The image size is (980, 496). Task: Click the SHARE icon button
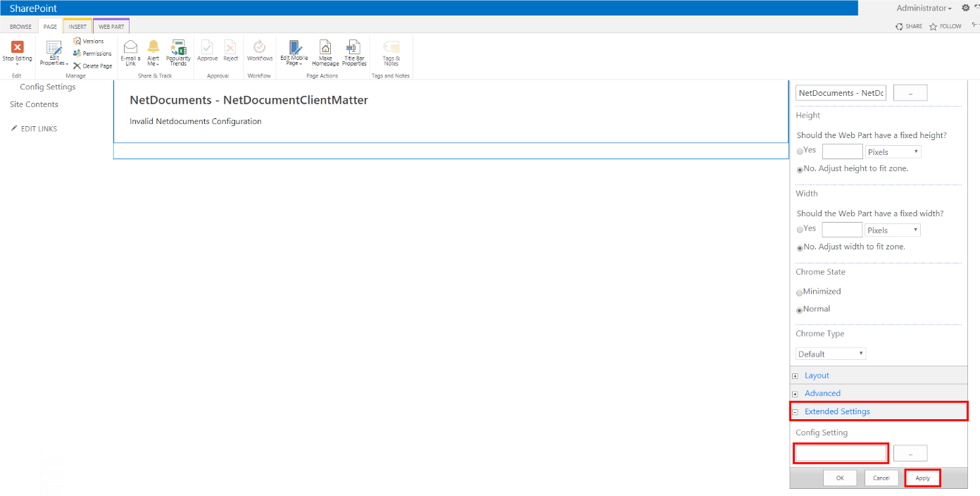909,26
